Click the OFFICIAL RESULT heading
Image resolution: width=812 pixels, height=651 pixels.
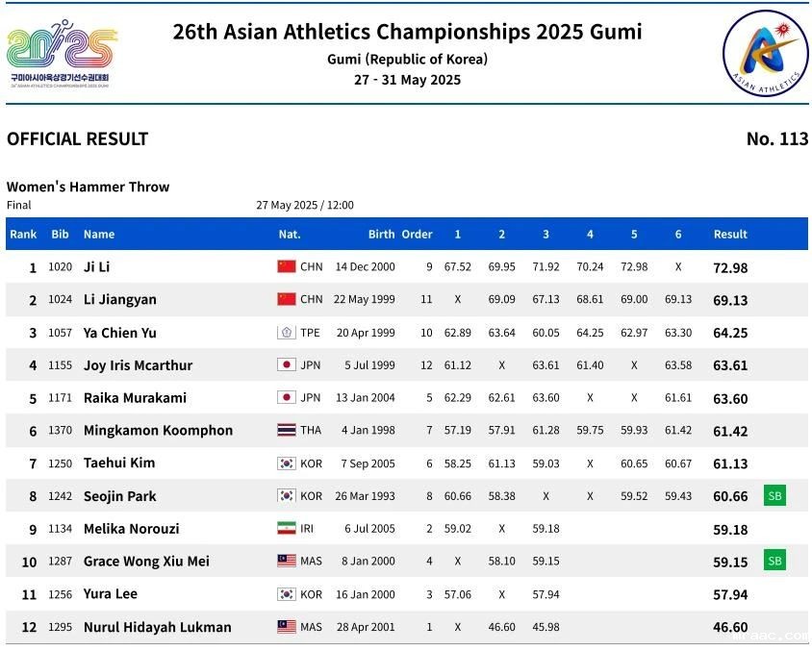pyautogui.click(x=77, y=139)
